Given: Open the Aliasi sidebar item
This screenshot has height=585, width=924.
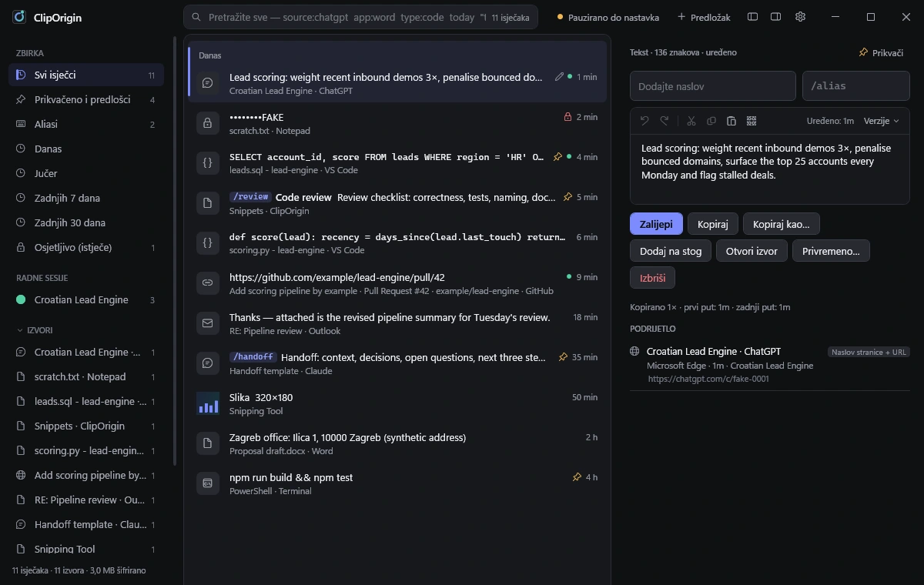Looking at the screenshot, I should click(x=86, y=125).
